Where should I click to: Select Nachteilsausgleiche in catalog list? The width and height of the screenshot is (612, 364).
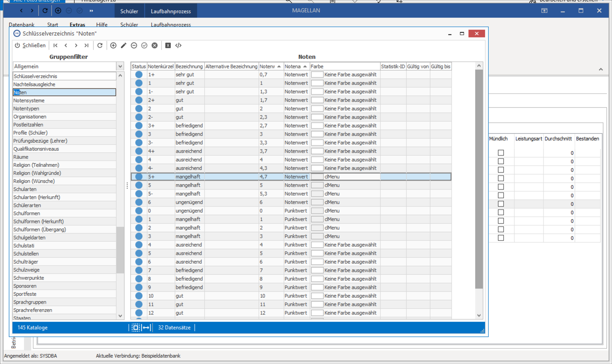point(64,85)
